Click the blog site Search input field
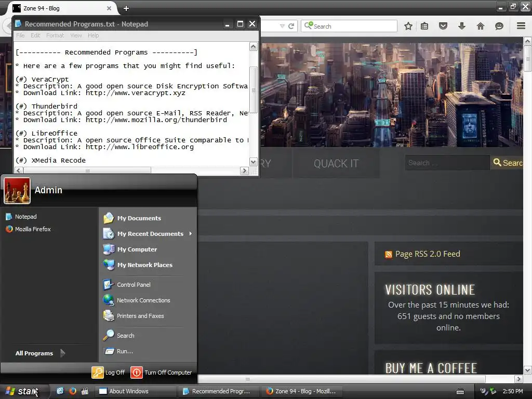The width and height of the screenshot is (532, 399). 447,163
